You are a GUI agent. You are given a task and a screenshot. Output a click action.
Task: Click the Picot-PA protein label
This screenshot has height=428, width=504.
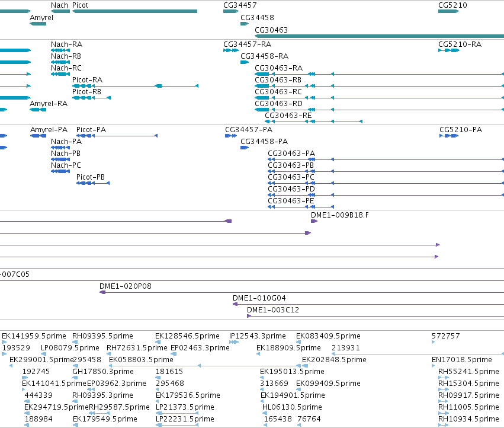coord(91,130)
